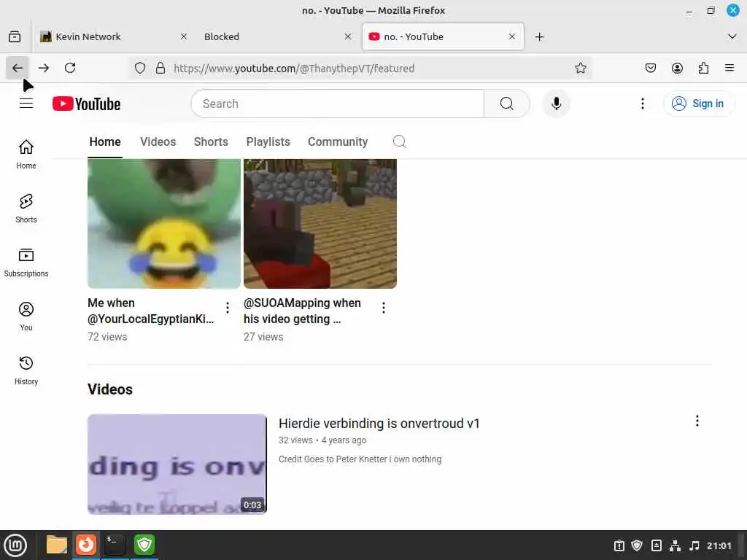Click the YouTube logo

tap(86, 104)
